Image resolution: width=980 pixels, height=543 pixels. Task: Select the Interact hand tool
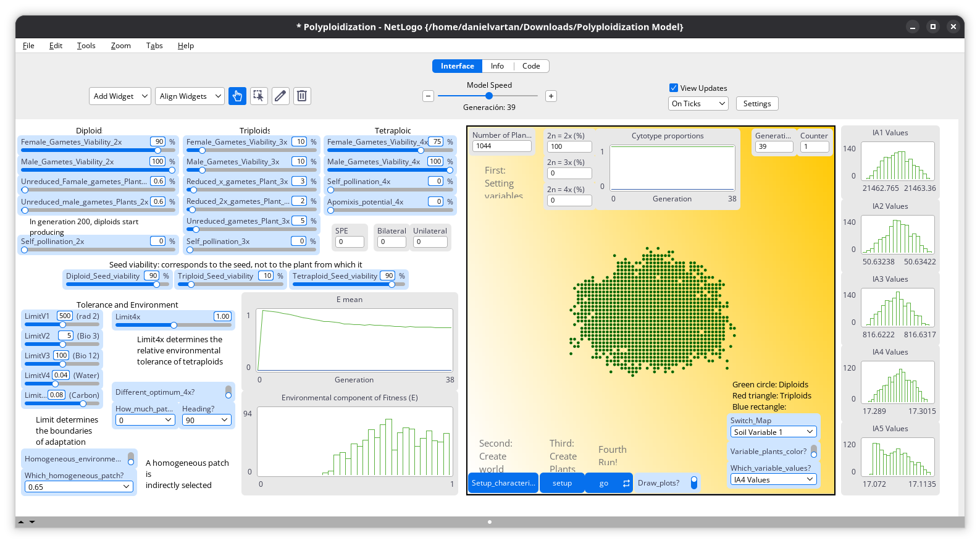(x=237, y=96)
